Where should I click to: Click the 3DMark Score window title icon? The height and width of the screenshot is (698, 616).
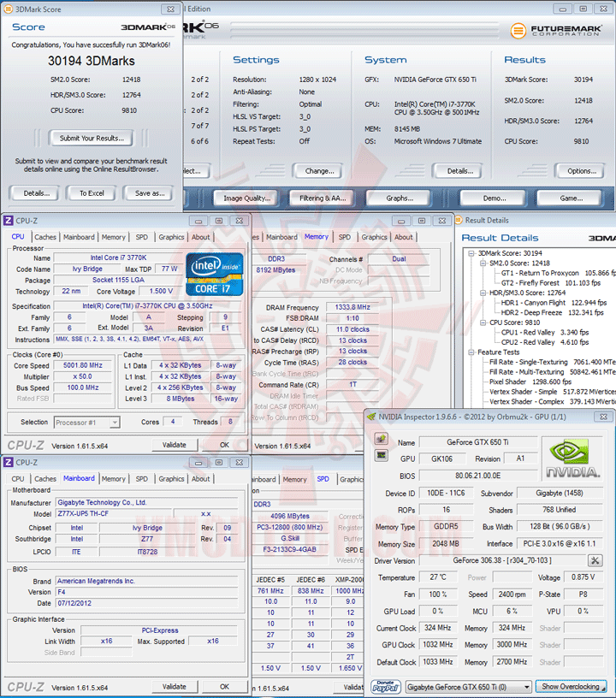coord(8,9)
